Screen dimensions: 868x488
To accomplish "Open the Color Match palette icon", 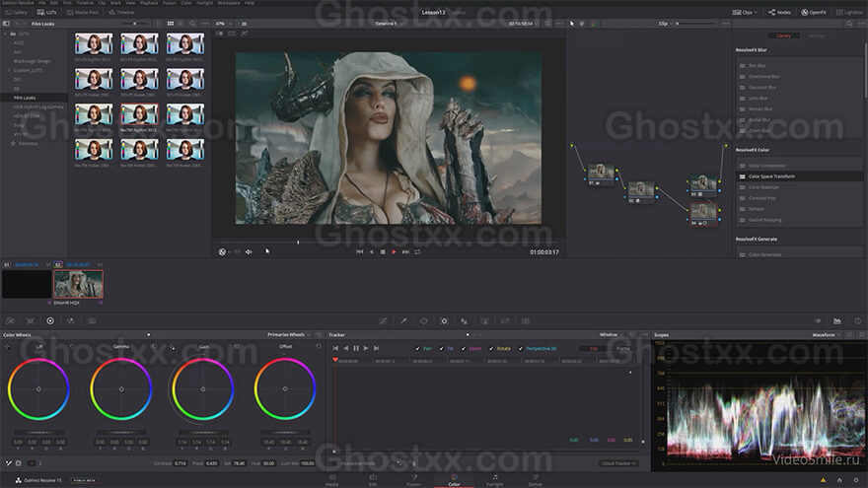I will (x=30, y=321).
